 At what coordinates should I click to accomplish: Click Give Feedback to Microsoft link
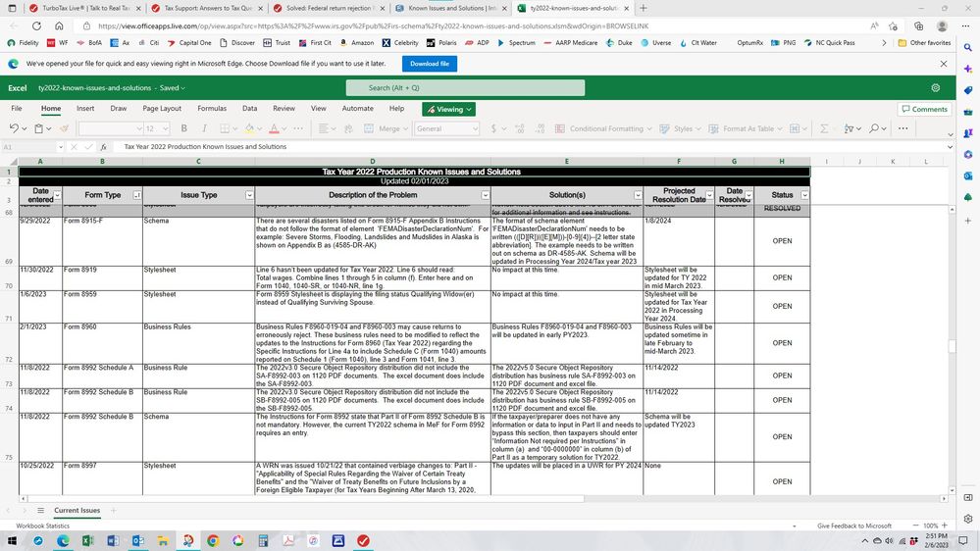tap(853, 526)
